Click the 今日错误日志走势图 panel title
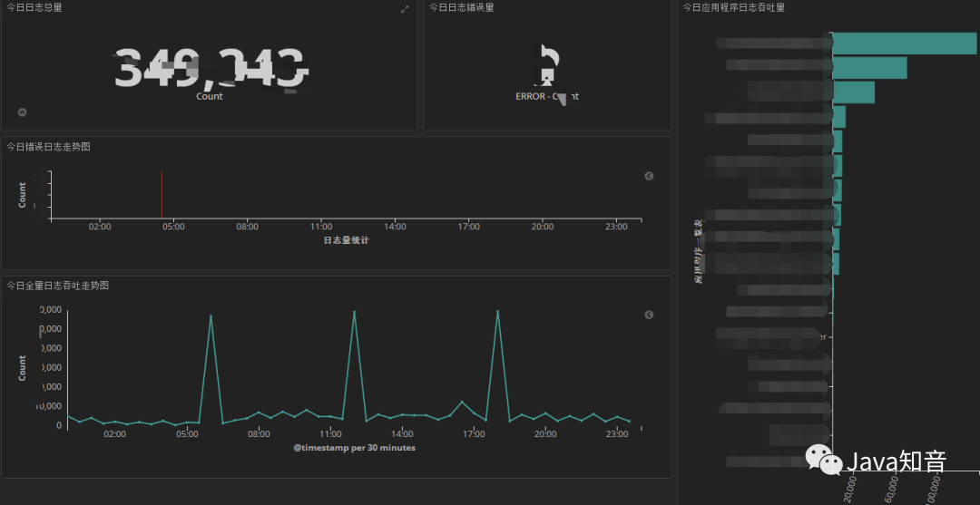The image size is (980, 505). (x=49, y=147)
